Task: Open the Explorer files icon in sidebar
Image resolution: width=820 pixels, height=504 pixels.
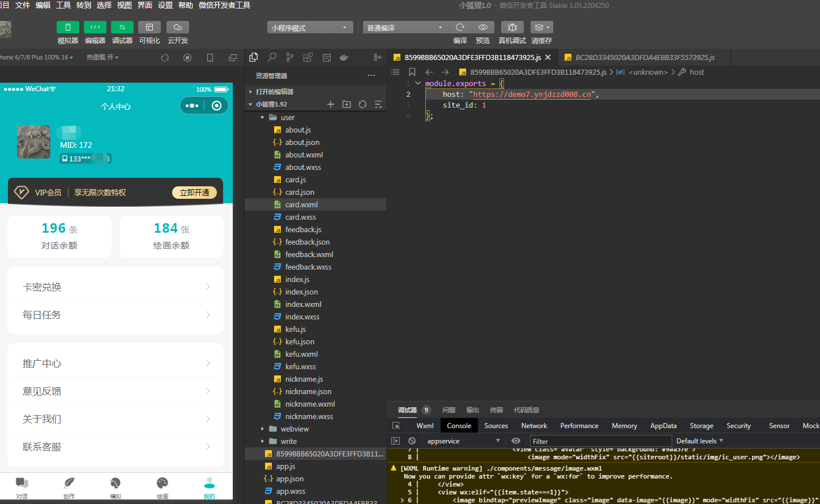Action: pyautogui.click(x=254, y=57)
